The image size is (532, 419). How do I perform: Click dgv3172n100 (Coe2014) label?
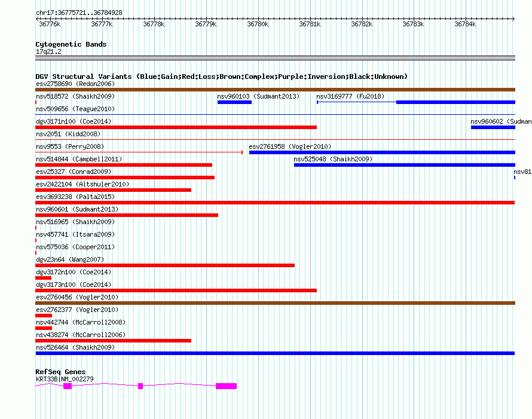[x=74, y=272]
